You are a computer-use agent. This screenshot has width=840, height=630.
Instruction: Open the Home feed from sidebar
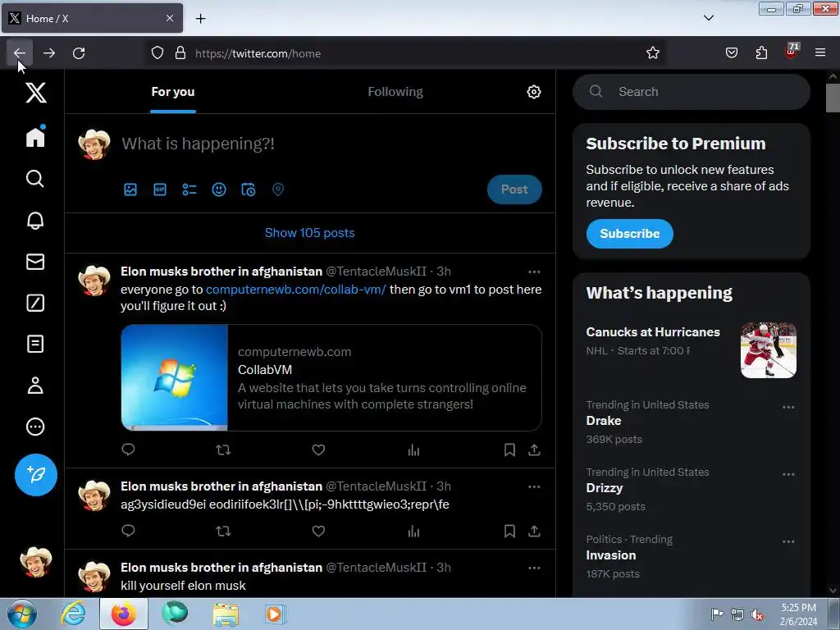35,137
